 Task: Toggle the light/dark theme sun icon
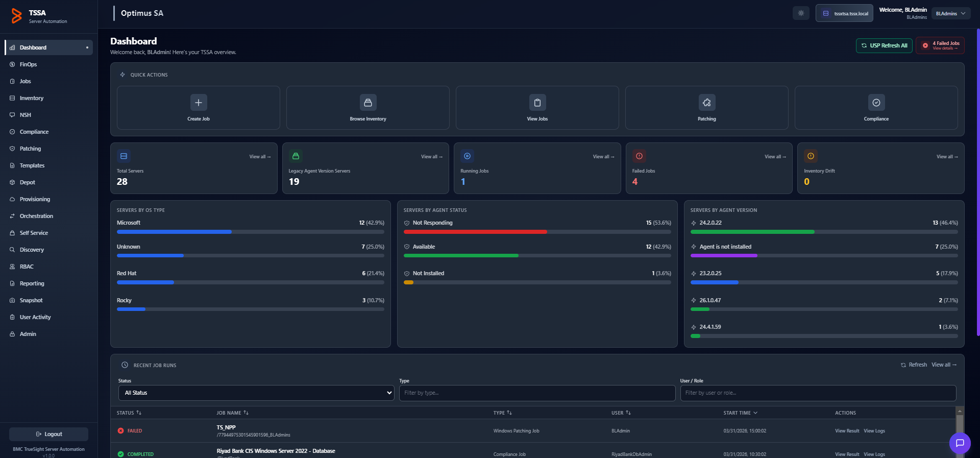(801, 13)
